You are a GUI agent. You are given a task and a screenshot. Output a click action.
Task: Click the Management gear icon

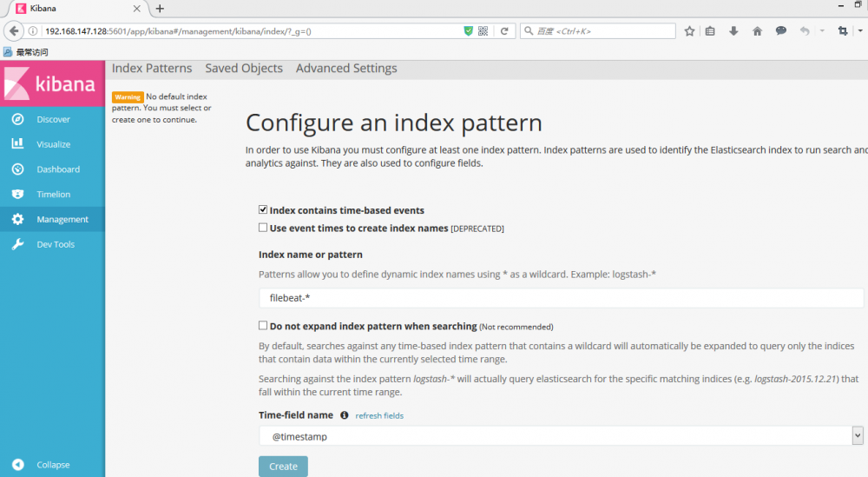[17, 220]
